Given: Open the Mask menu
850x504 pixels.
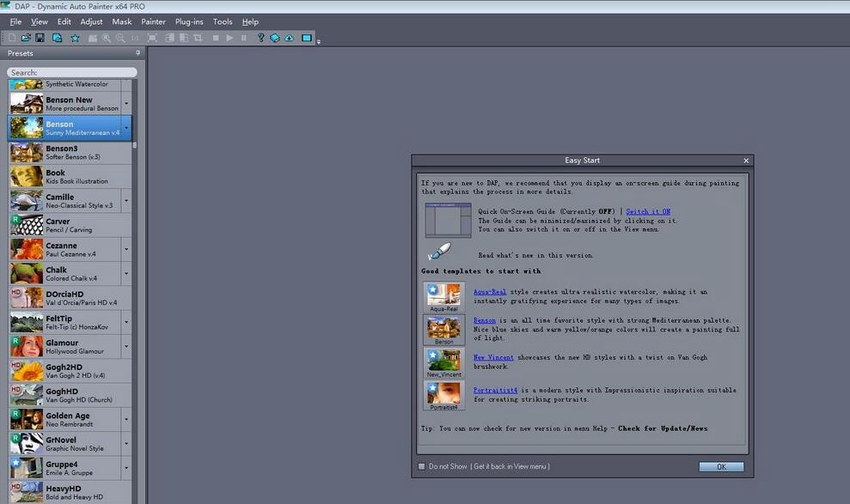Looking at the screenshot, I should coord(122,21).
